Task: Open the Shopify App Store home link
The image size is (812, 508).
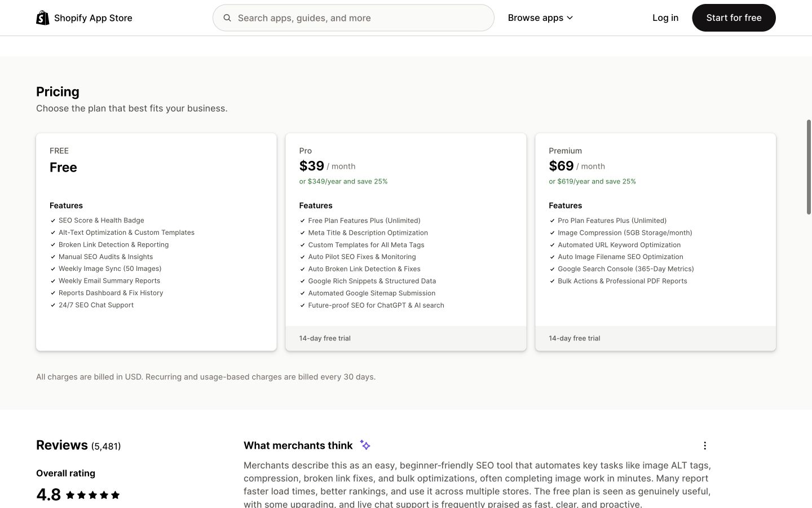Action: point(84,17)
